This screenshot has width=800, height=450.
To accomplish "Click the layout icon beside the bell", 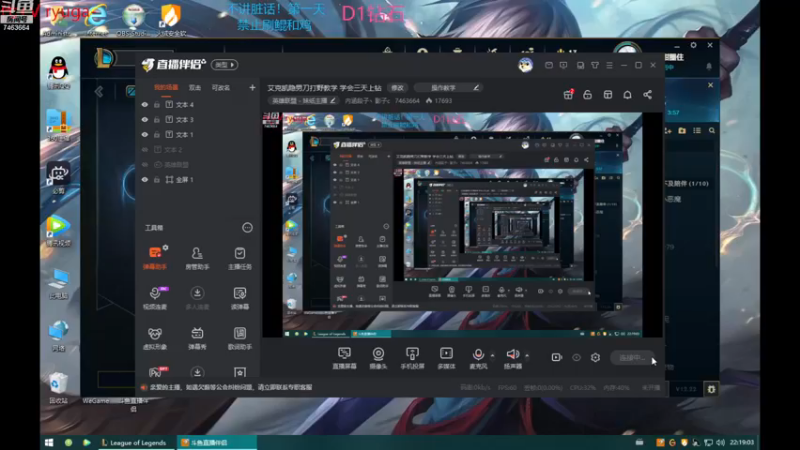I will click(608, 94).
